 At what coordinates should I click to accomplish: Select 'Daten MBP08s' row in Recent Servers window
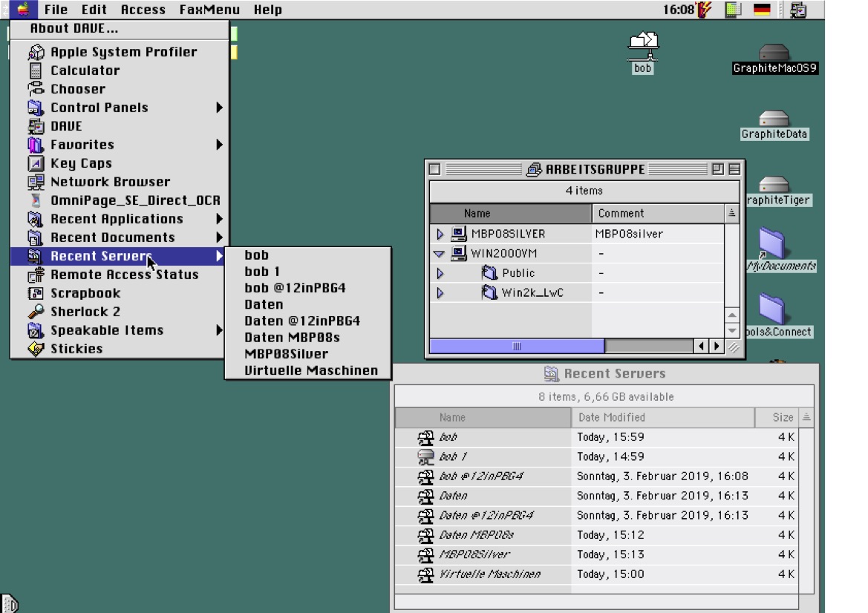pos(596,535)
